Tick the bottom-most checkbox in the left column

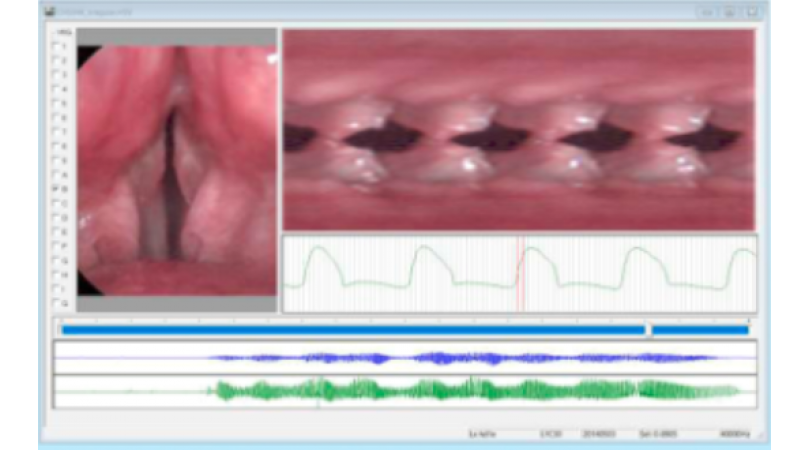(54, 302)
